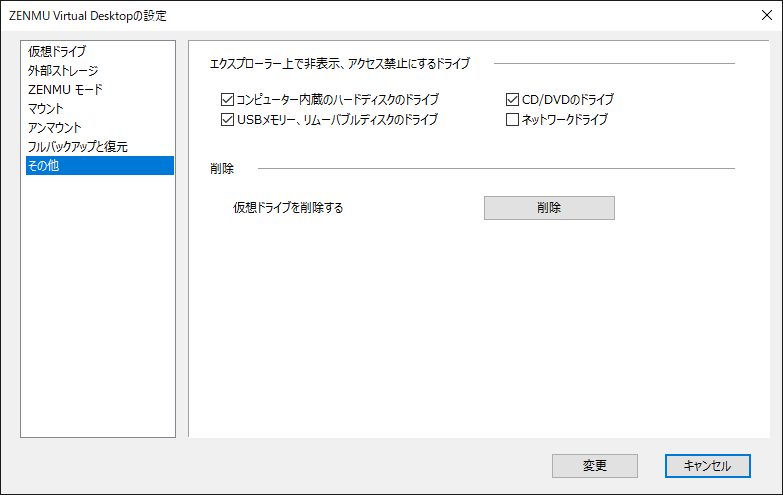Screen dimensions: 783x495
Task: Select アンマウント in the sidebar
Action: click(99, 127)
